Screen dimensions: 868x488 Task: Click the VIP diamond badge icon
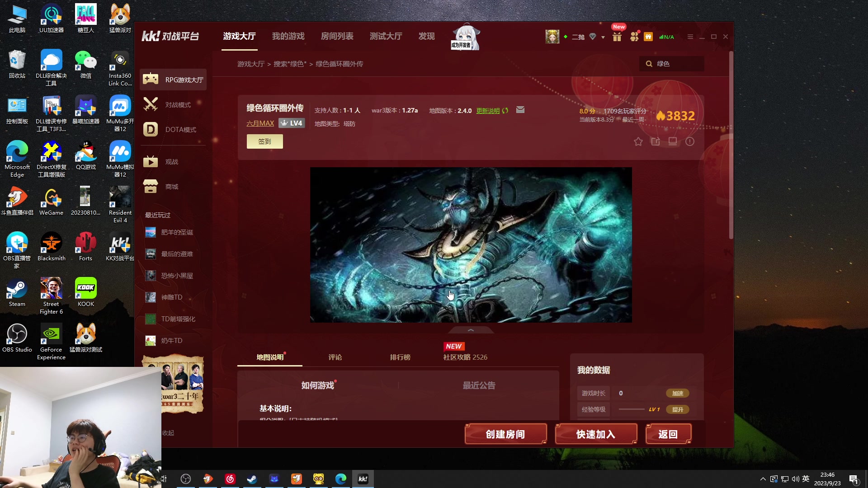point(593,37)
